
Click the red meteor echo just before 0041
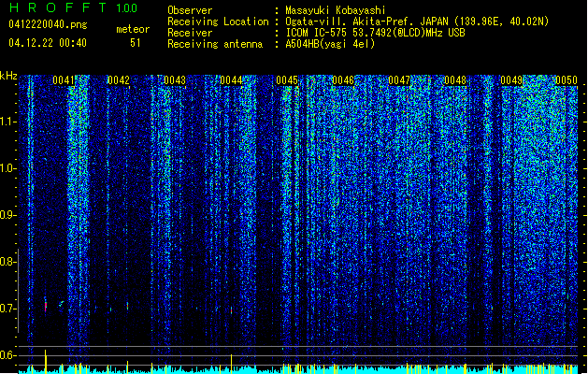tap(46, 305)
